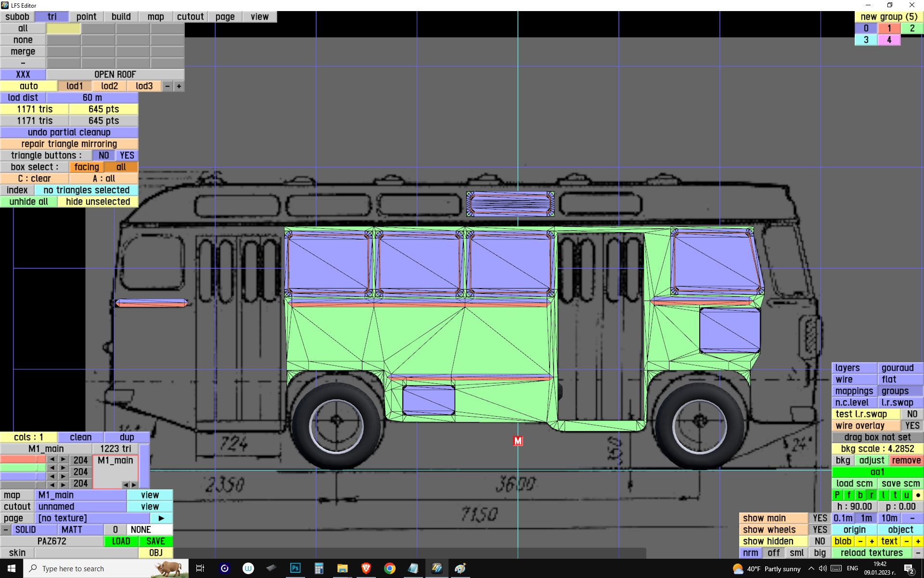The height and width of the screenshot is (578, 924).
Task: Open the cutout mode tab
Action: [x=190, y=17]
